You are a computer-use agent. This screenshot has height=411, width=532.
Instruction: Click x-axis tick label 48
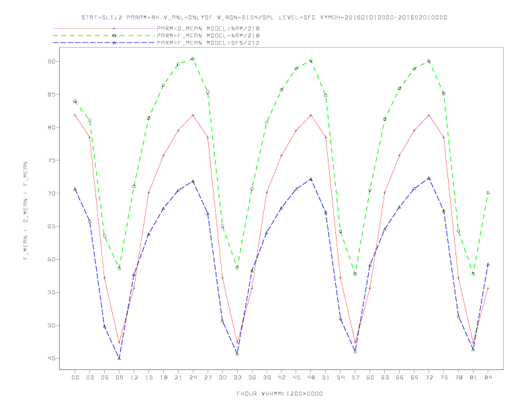pyautogui.click(x=311, y=377)
